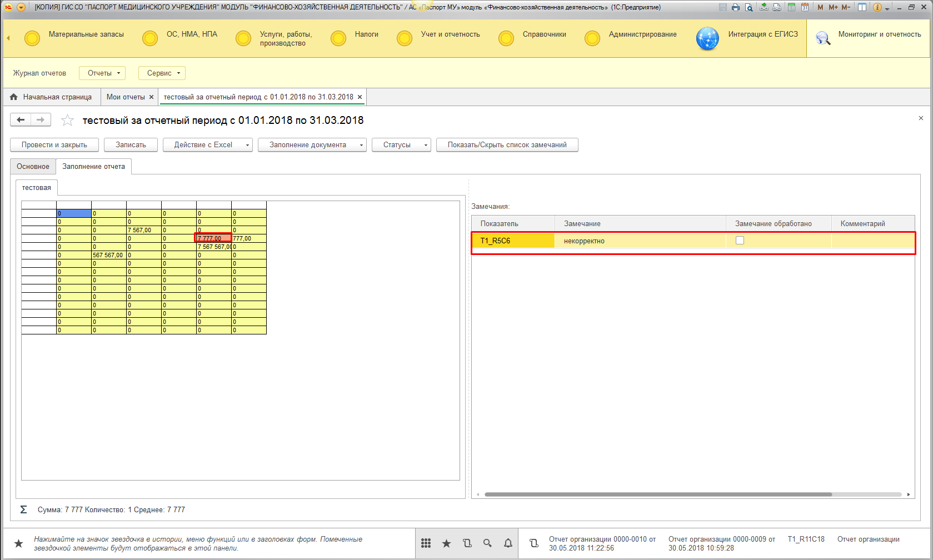Open Действие с Excel dropdown
Viewport: 933px width, 560px height.
[207, 145]
